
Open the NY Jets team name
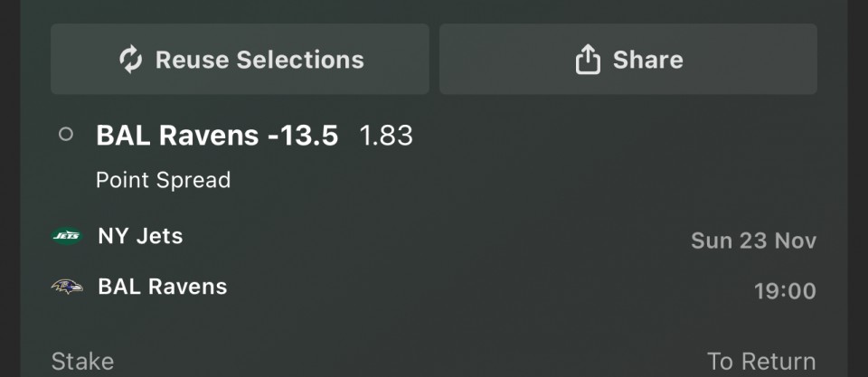[x=140, y=237]
